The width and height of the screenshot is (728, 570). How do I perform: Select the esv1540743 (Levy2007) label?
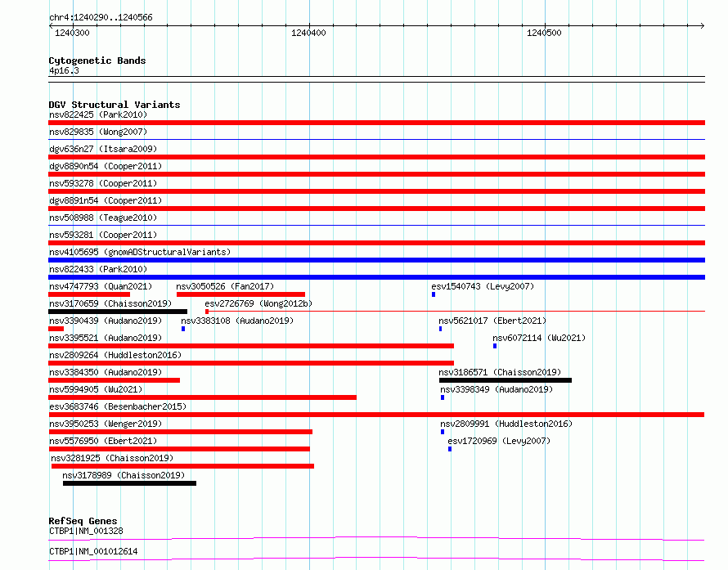(483, 286)
